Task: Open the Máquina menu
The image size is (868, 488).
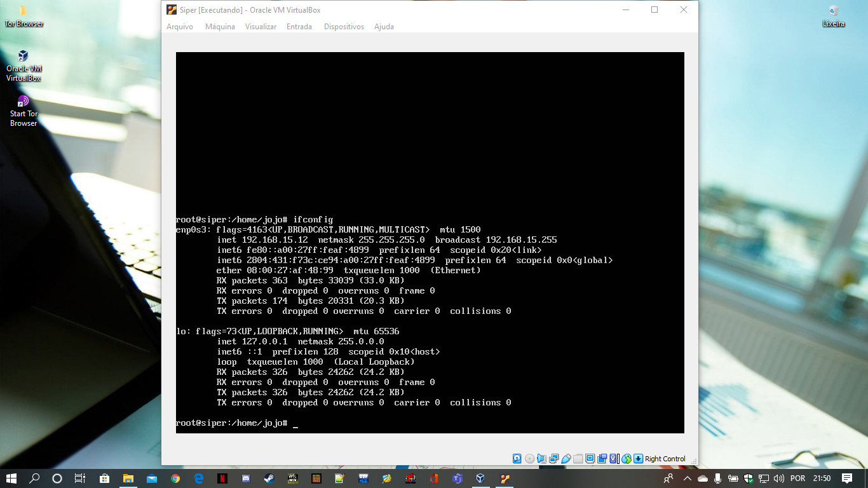Action: pos(220,27)
